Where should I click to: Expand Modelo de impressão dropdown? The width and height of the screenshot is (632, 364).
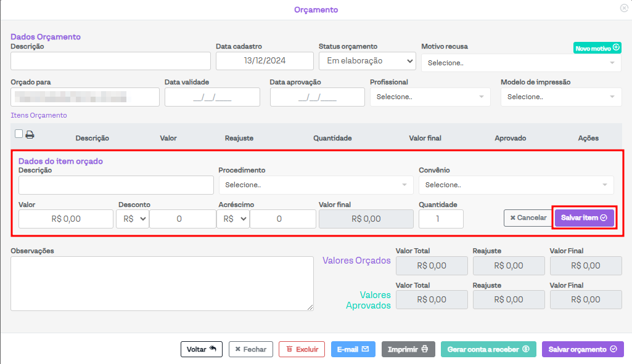point(560,97)
